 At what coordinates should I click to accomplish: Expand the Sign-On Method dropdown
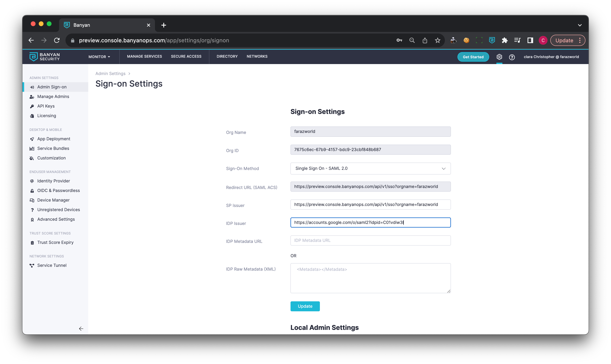[x=370, y=168]
